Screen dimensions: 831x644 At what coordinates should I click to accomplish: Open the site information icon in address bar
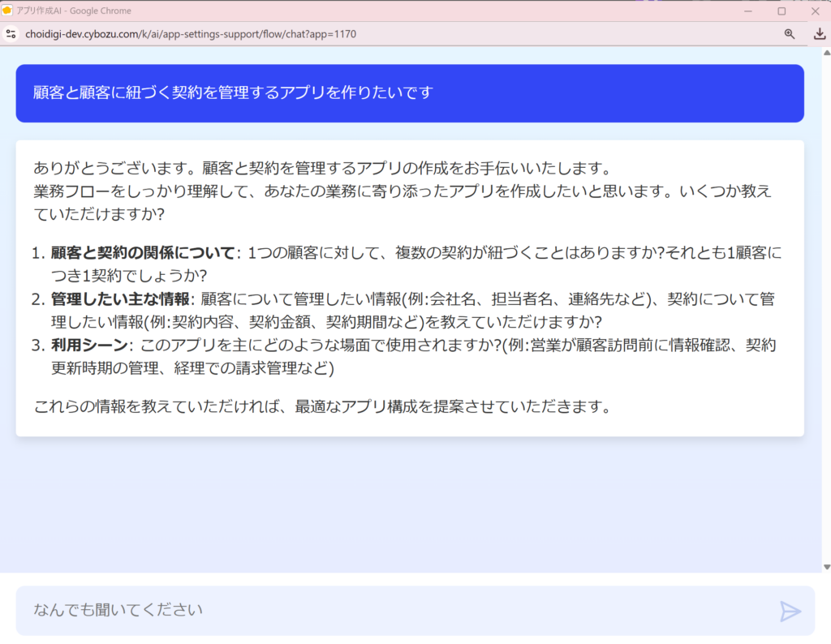[x=11, y=34]
